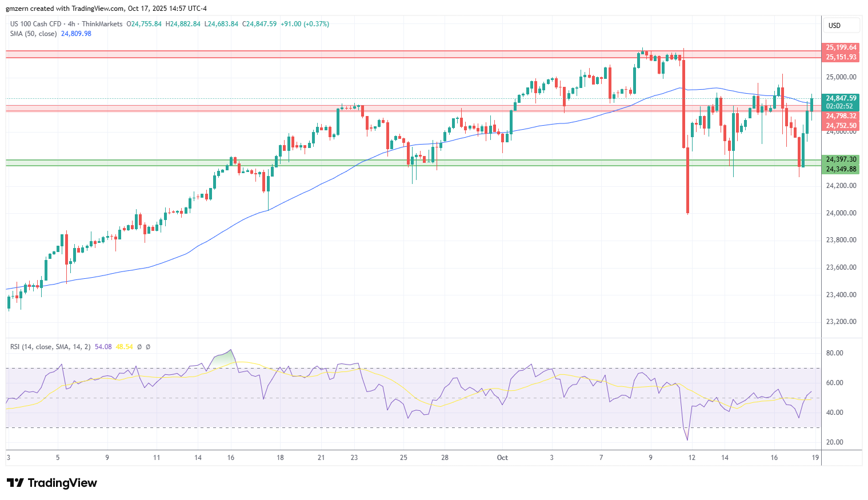Click date 21 on the time axis
Image resolution: width=868 pixels, height=500 pixels.
click(321, 458)
